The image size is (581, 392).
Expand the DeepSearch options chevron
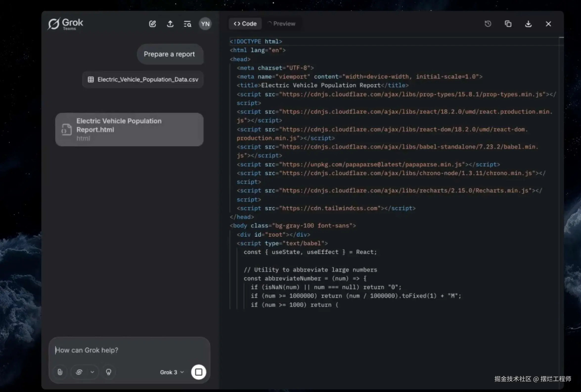click(92, 372)
